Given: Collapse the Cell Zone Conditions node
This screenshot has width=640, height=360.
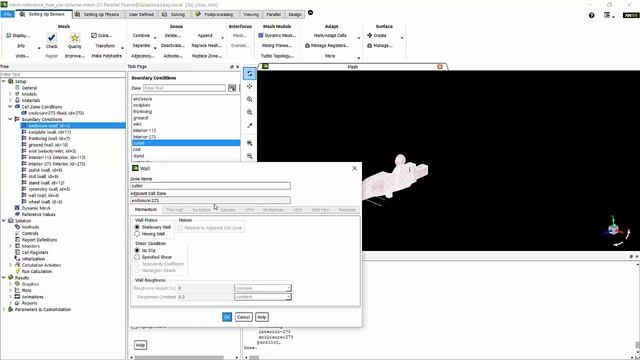Looking at the screenshot, I should 10,107.
